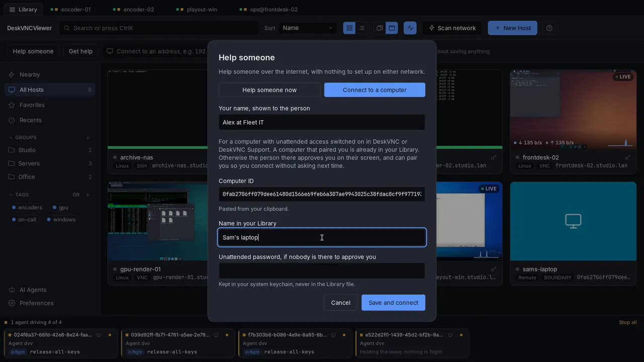Open Preferences in the sidebar

pyautogui.click(x=50, y=303)
